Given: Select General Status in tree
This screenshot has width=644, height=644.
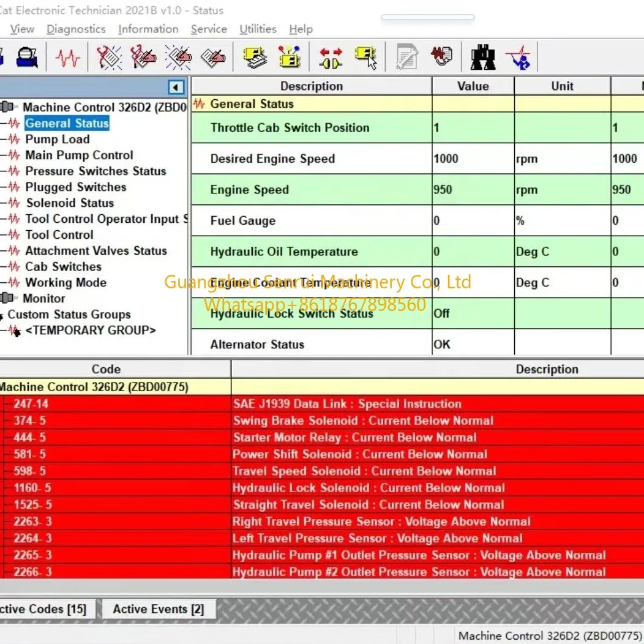Looking at the screenshot, I should click(67, 123).
